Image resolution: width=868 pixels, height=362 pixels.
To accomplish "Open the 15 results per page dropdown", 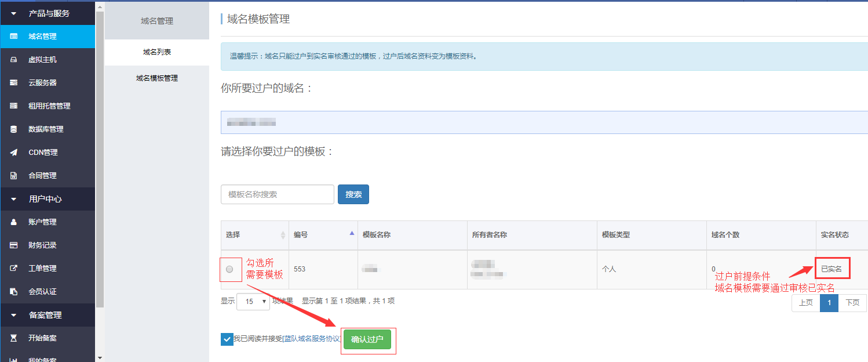I will pyautogui.click(x=253, y=302).
